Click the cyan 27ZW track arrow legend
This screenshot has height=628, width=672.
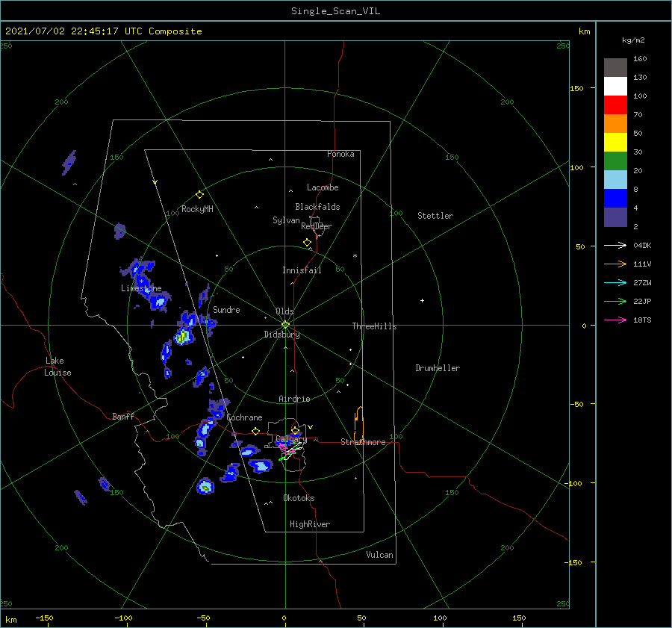click(615, 282)
